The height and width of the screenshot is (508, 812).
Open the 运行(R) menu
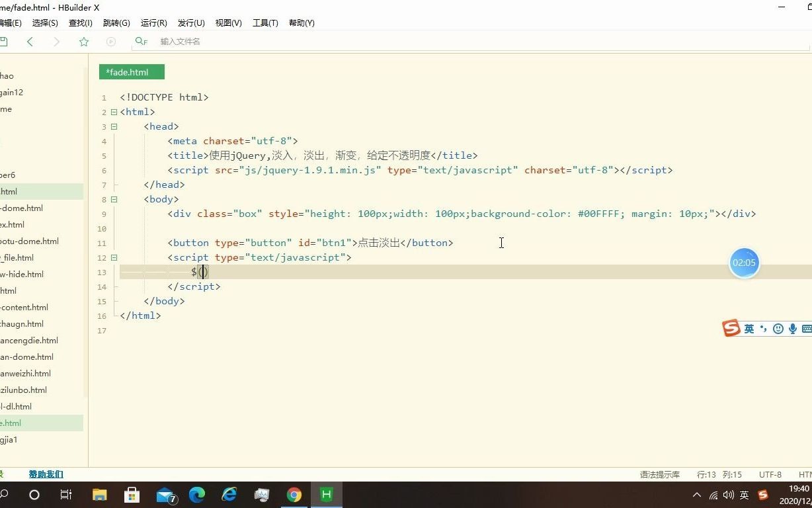(x=153, y=22)
